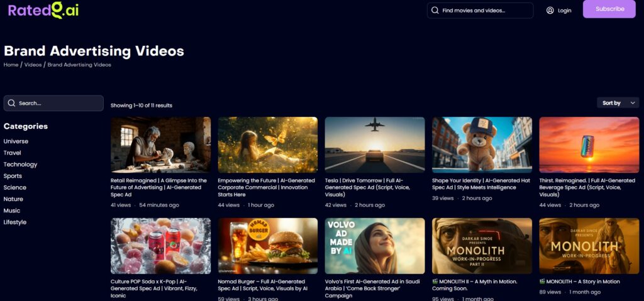Open the Volvo Ad Made By AI thumbnail
This screenshot has height=301, width=644.
[375, 246]
